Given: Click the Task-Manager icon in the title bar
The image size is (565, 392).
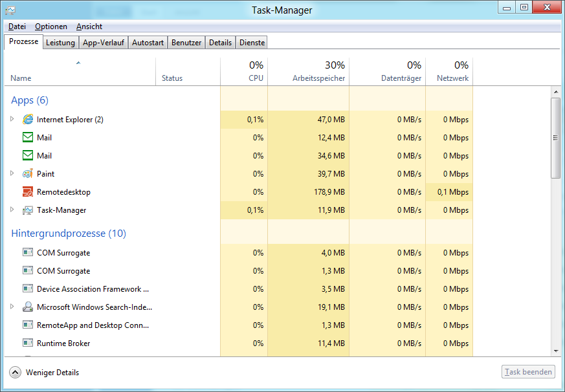Looking at the screenshot, I should coord(10,10).
